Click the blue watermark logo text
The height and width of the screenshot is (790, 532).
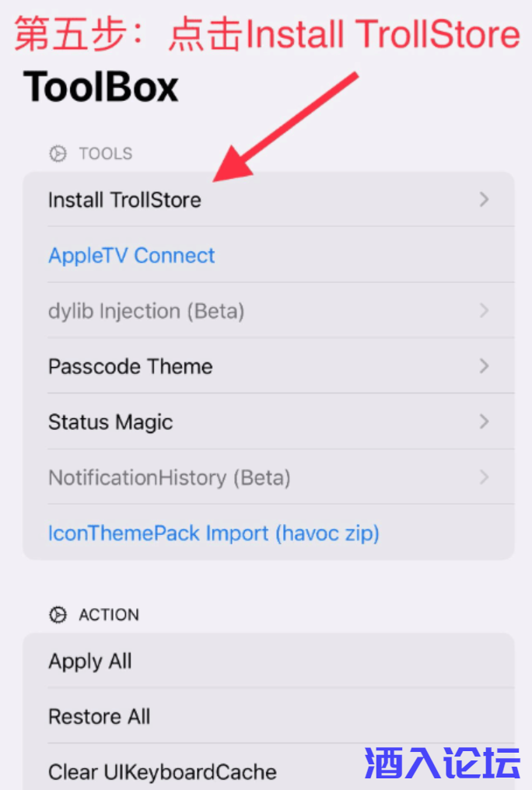(x=442, y=763)
